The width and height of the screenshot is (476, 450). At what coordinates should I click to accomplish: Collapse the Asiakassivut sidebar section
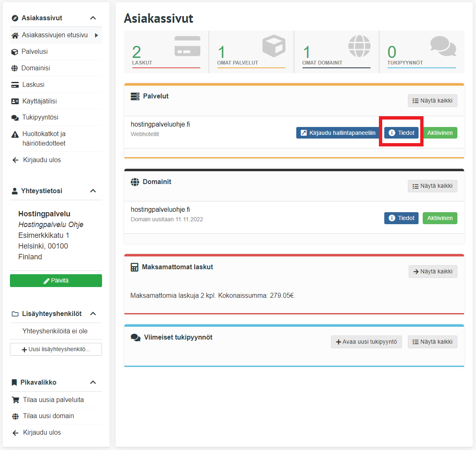tap(93, 18)
